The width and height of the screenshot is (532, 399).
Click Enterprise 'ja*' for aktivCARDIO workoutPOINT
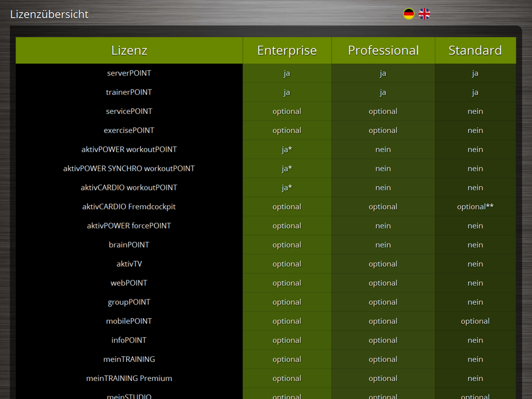[x=287, y=187]
